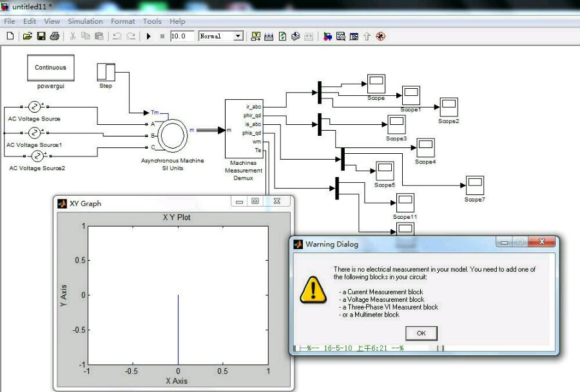Image resolution: width=580 pixels, height=392 pixels.
Task: Click the yellow warning triangle icon
Action: pyautogui.click(x=313, y=290)
